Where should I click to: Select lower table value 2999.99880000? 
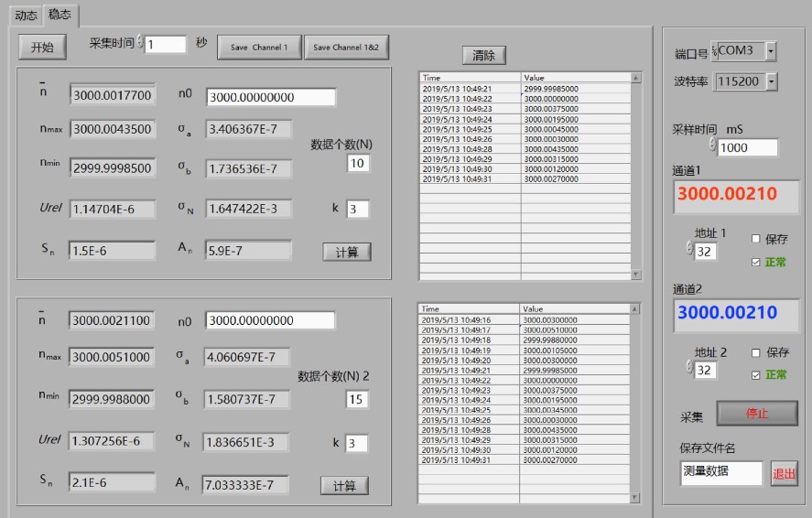pyautogui.click(x=574, y=340)
